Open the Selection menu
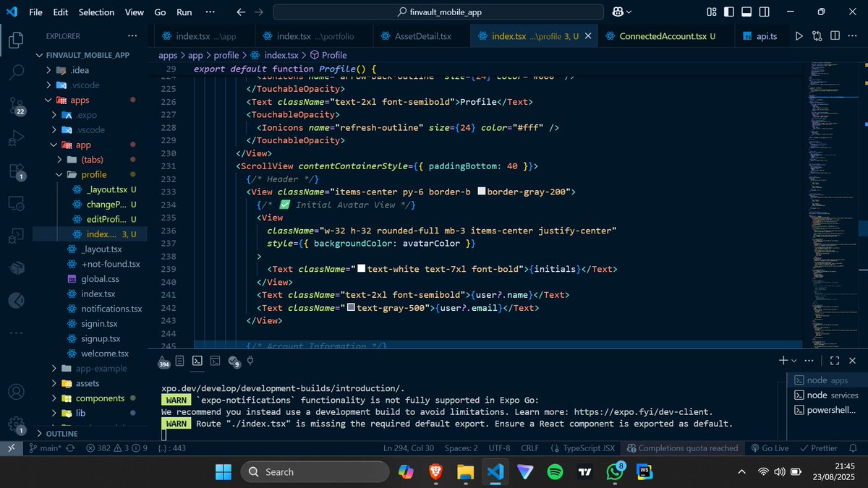This screenshot has width=868, height=488. (x=96, y=12)
